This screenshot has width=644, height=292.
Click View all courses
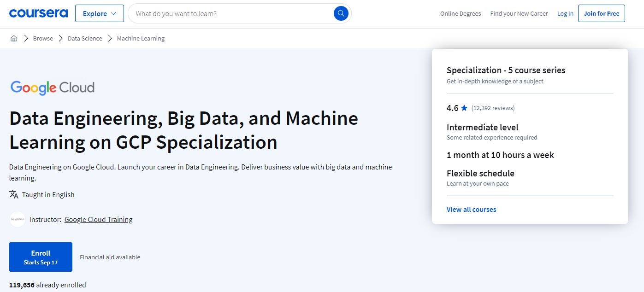(x=471, y=209)
